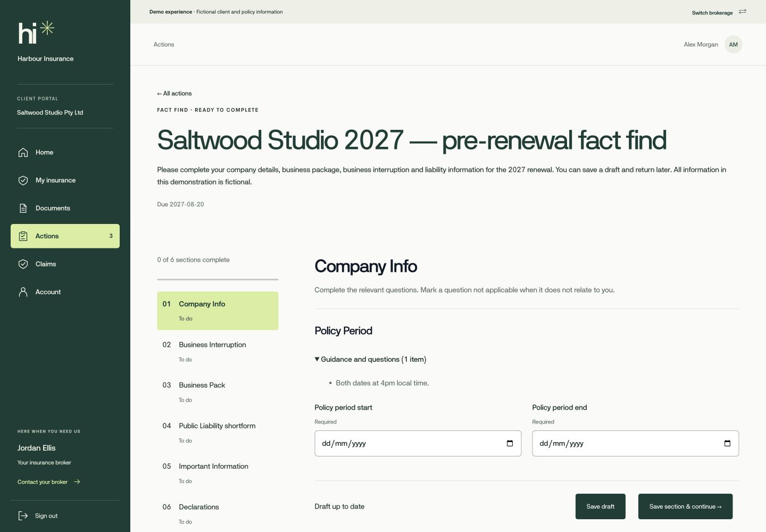766x532 pixels.
Task: Click Actions breadcrumb in header
Action: point(164,45)
